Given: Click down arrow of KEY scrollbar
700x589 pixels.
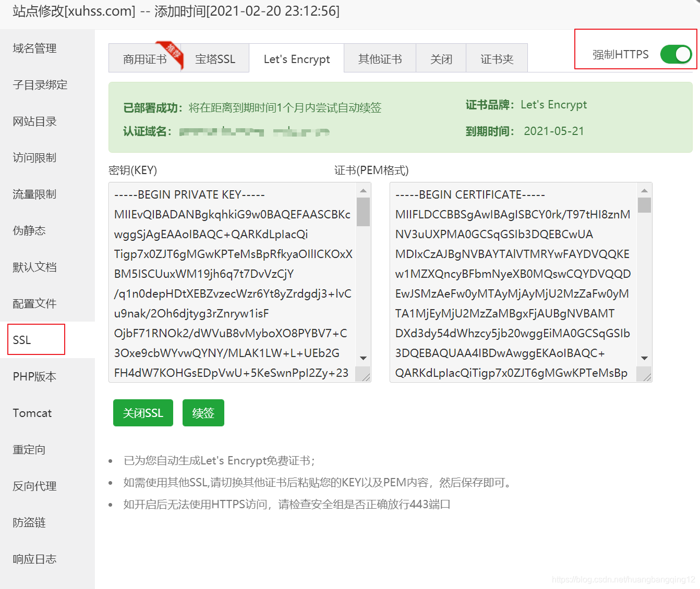Looking at the screenshot, I should pos(364,358).
